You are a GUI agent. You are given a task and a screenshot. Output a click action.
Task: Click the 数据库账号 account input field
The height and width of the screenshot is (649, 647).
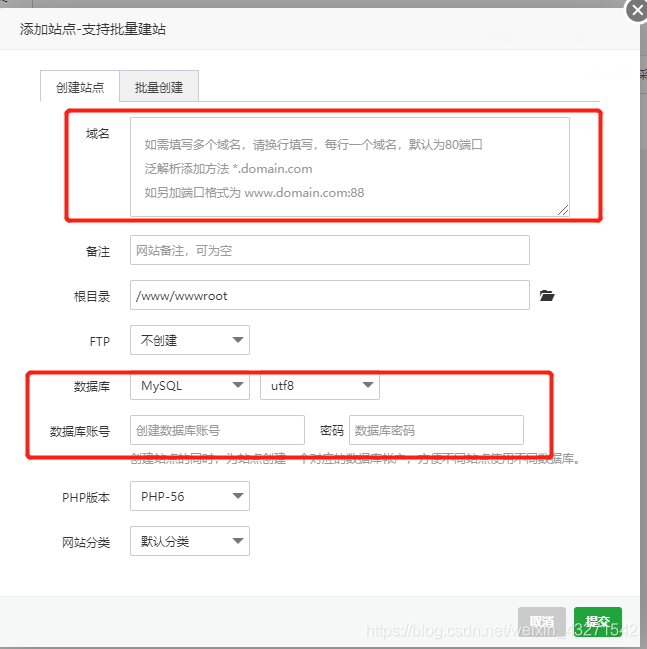[217, 430]
